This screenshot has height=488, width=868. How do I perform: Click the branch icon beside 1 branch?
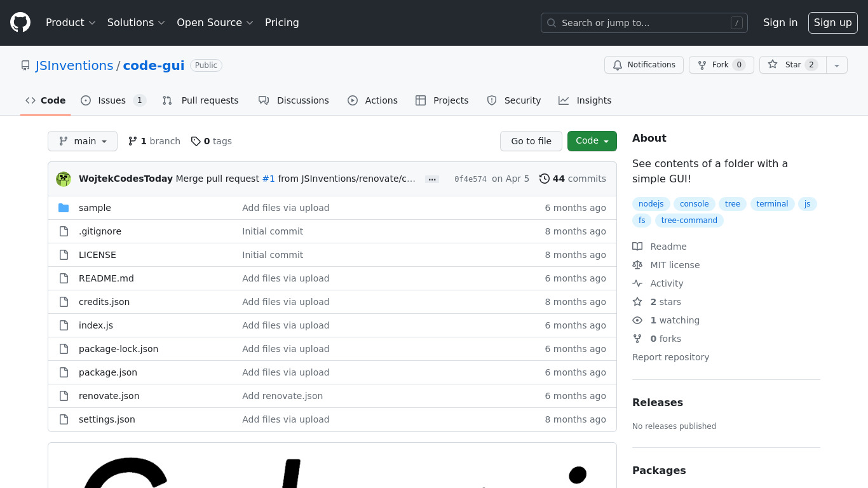[133, 141]
